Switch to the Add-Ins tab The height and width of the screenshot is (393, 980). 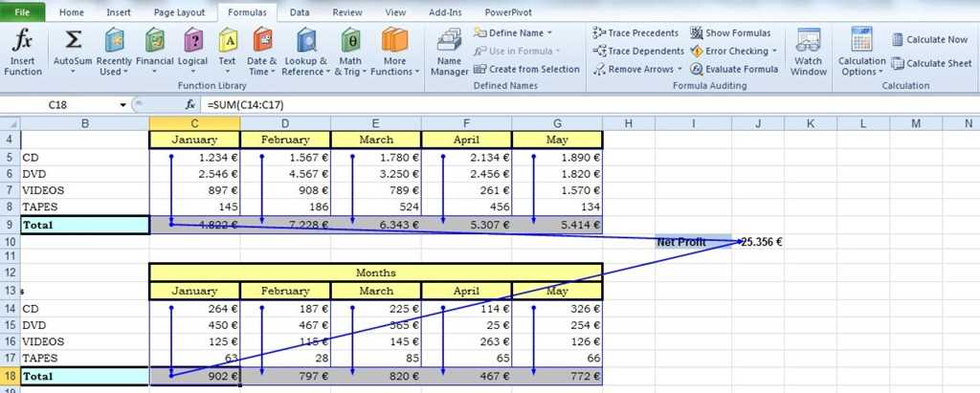(444, 11)
